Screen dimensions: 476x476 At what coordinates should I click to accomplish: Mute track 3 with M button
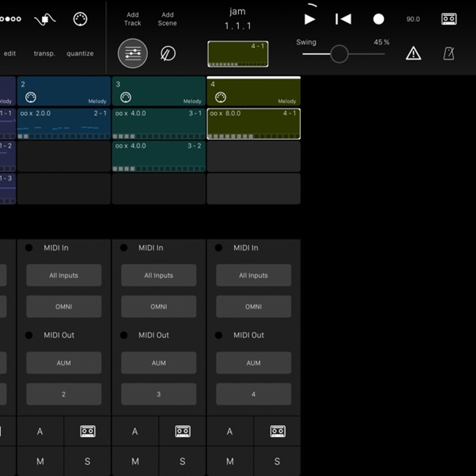(x=135, y=461)
